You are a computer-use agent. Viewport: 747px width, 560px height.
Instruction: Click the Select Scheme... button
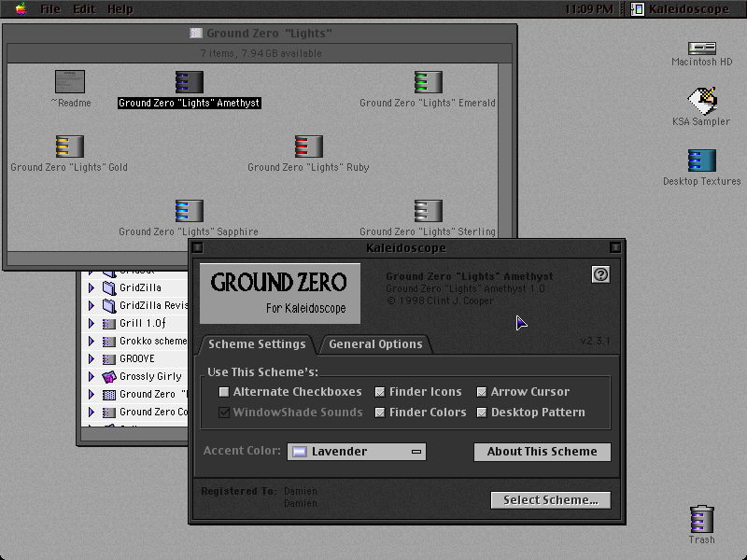(551, 500)
